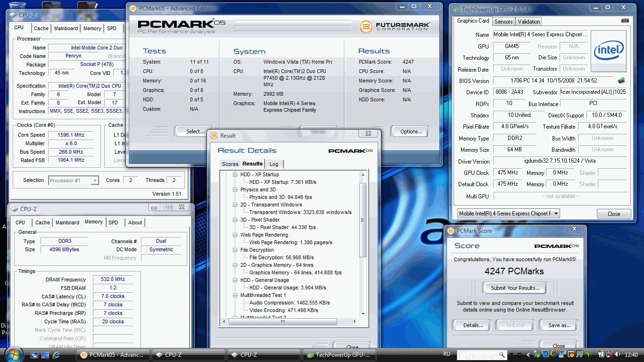The image size is (644, 362).
Task: Open the Processor #1 selection dropdown
Action: tap(95, 181)
